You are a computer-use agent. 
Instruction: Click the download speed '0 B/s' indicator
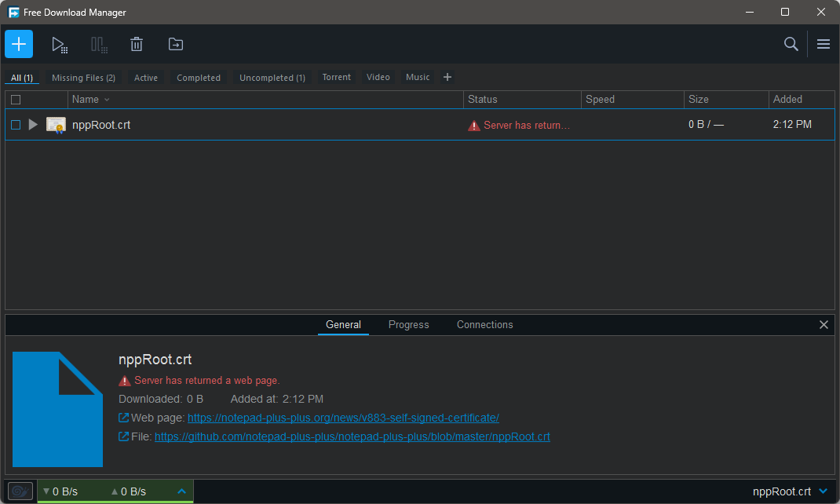[60, 491]
